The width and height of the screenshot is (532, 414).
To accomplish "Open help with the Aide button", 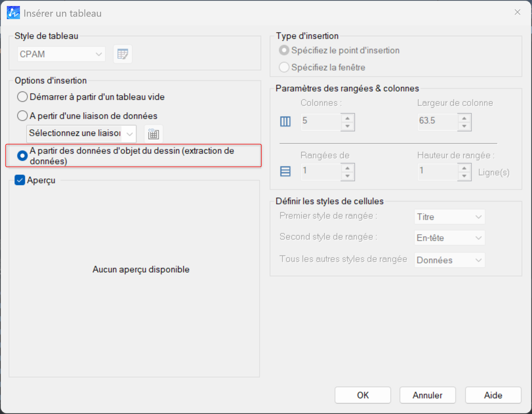I will (493, 395).
